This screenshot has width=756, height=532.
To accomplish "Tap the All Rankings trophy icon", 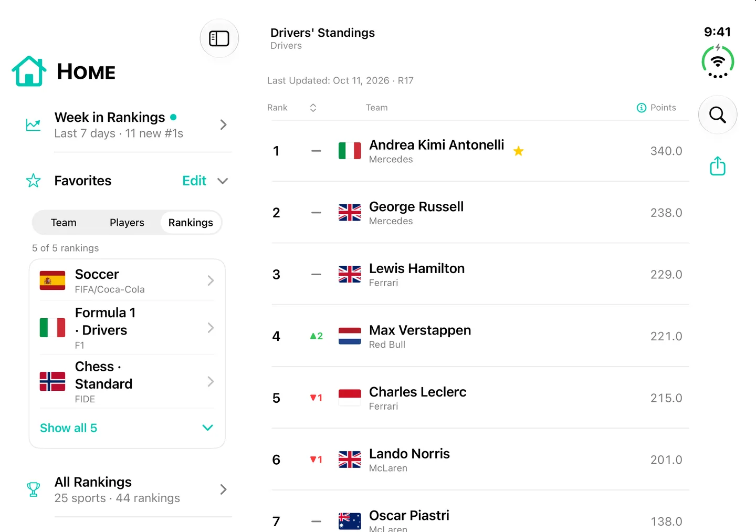I will coord(33,489).
